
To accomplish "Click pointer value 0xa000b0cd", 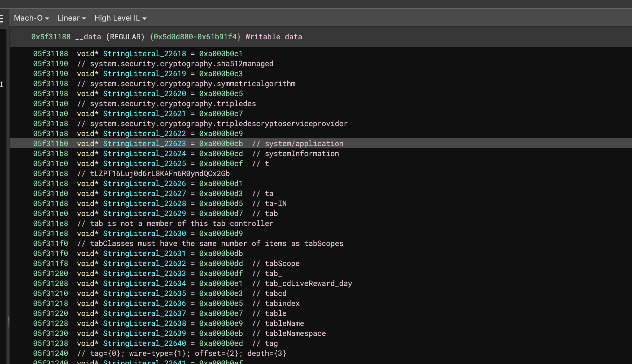I will coord(221,154).
